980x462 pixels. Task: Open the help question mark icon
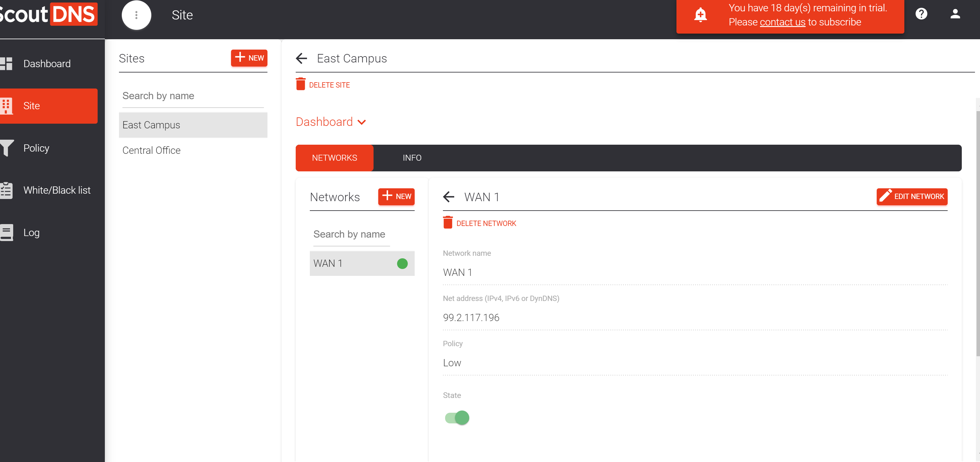(921, 14)
